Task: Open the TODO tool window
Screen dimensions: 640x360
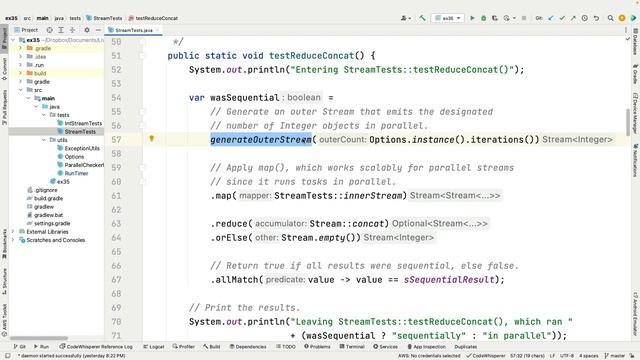Action: coord(286,347)
